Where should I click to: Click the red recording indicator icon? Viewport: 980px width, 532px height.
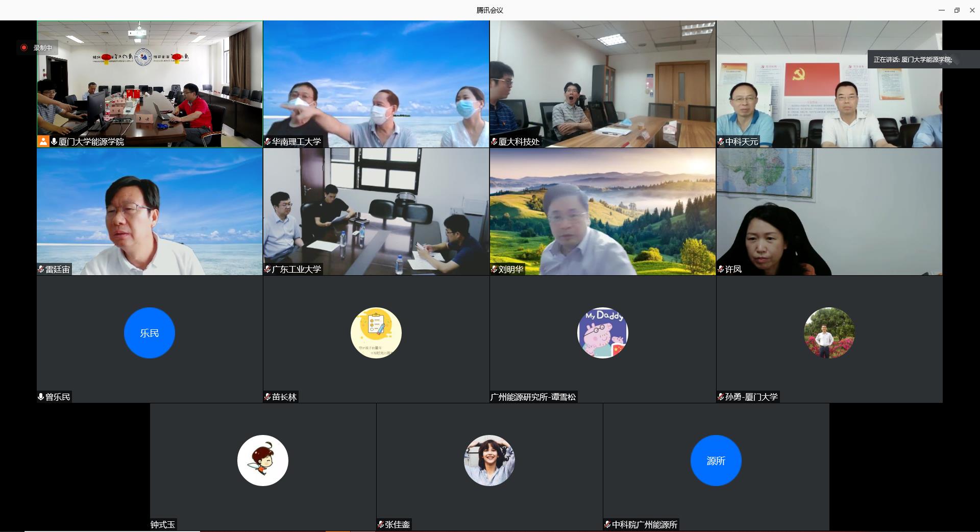click(23, 47)
